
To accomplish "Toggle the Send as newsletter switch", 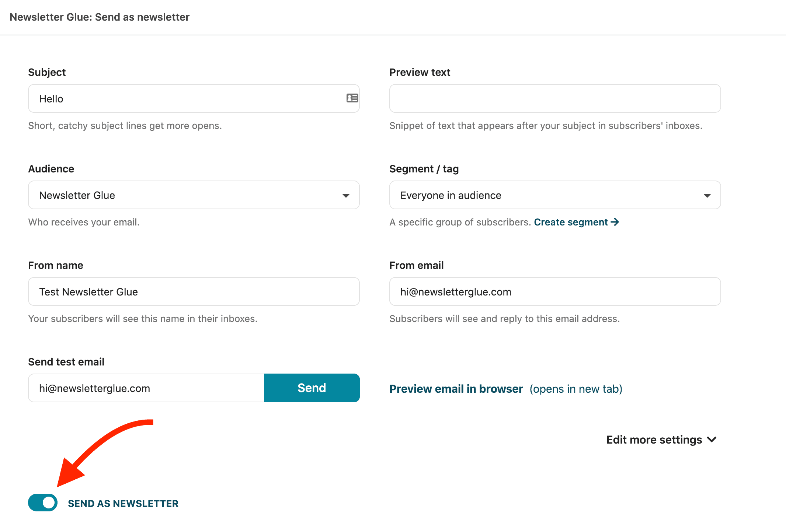I will coord(43,503).
